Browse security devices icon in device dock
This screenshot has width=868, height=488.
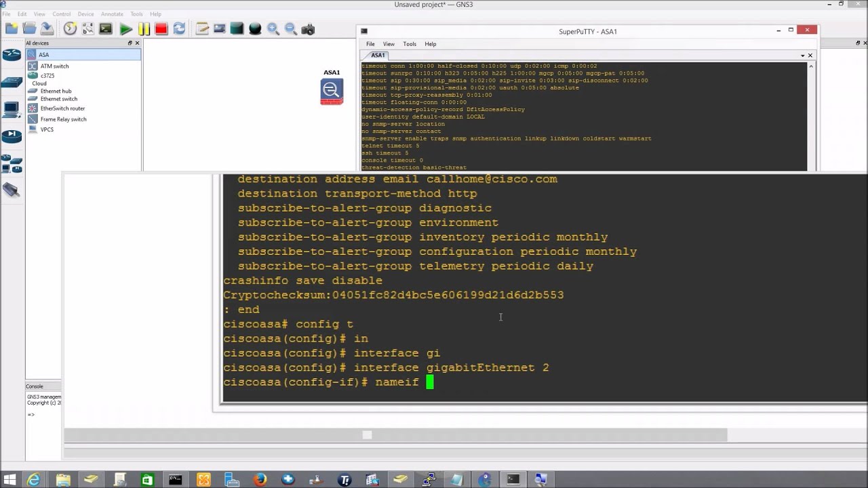(12, 136)
